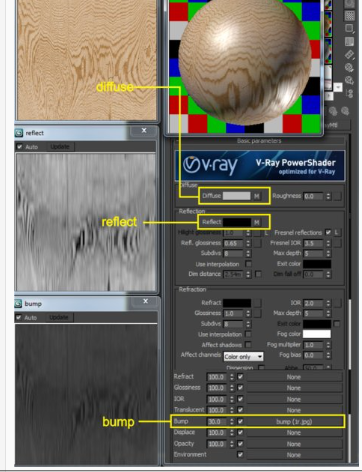Open the Video Color Check icon
This screenshot has width=362, height=472.
click(x=349, y=41)
